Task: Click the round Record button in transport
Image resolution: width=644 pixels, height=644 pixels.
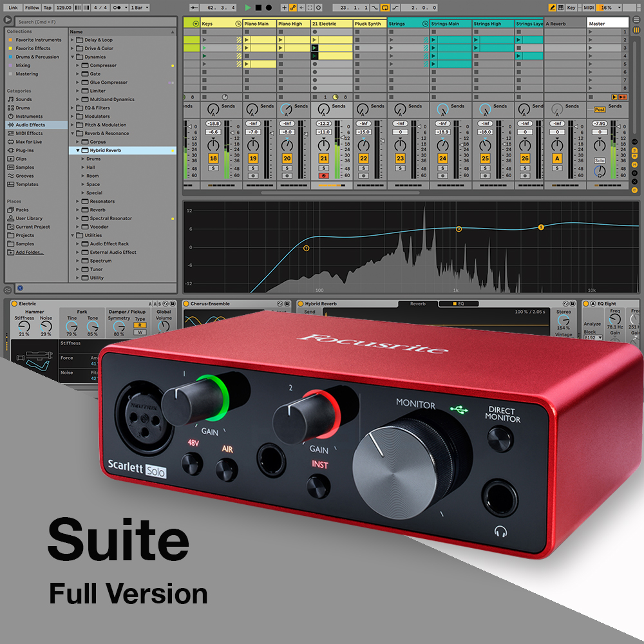Action: (269, 7)
